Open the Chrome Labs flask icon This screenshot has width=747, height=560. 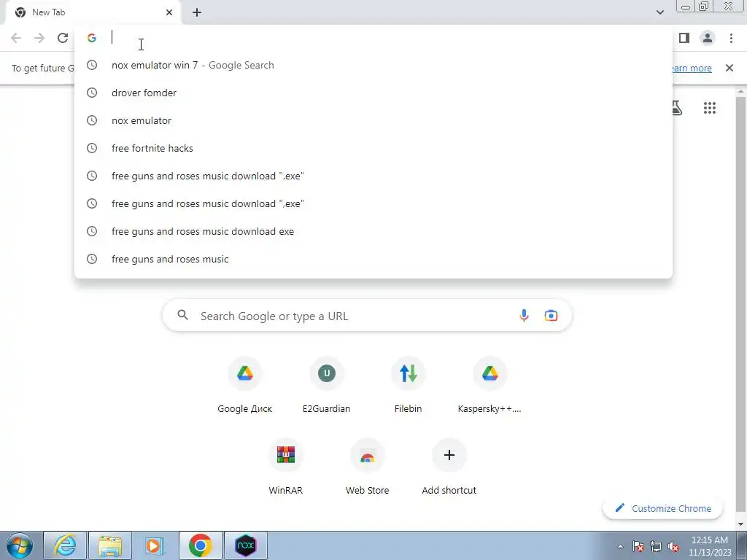click(x=677, y=108)
